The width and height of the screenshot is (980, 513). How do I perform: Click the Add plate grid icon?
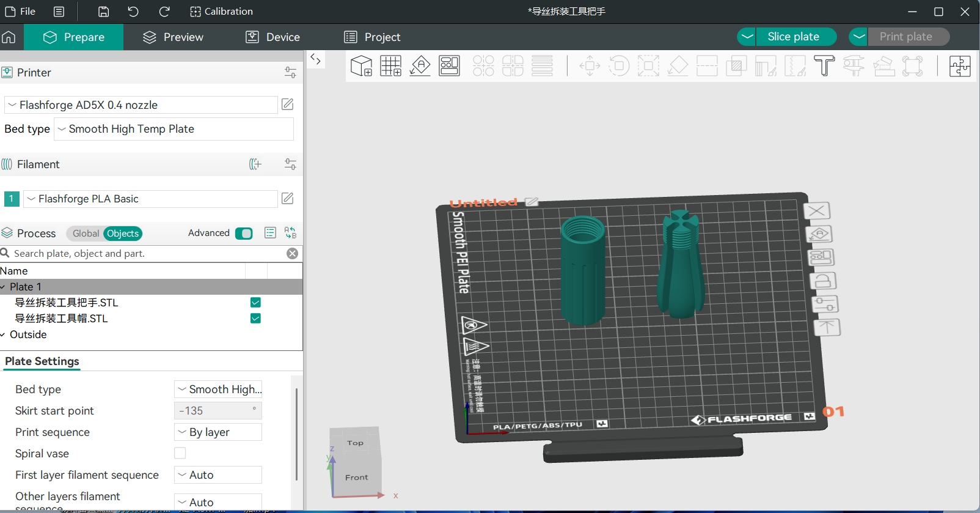pos(390,65)
